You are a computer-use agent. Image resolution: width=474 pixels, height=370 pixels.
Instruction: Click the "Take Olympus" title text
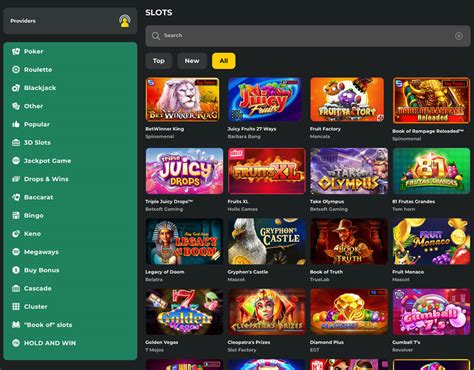pos(327,202)
